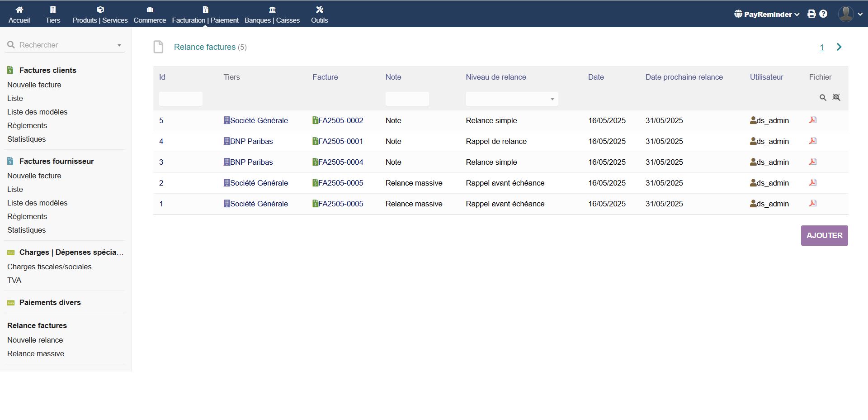Expand the Niveau de relance filter dropdown
Viewport: 868px width, 420px height.
(x=512, y=99)
